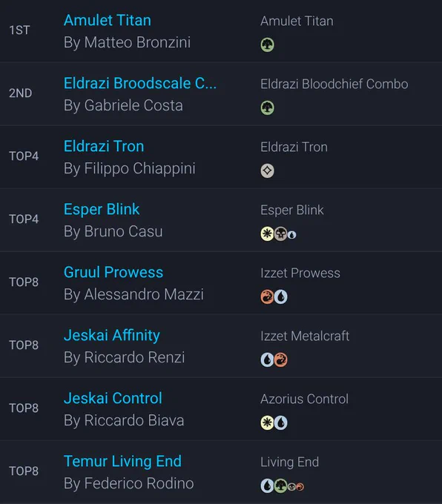Click the black skull mana icon under Esper Blink
The image size is (442, 504).
pyautogui.click(x=280, y=233)
